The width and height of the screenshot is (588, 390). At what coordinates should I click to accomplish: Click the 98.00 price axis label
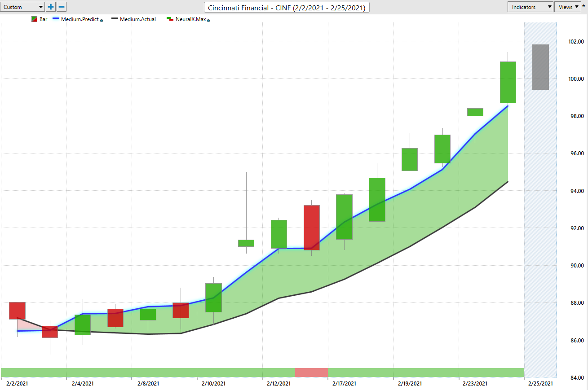[576, 116]
